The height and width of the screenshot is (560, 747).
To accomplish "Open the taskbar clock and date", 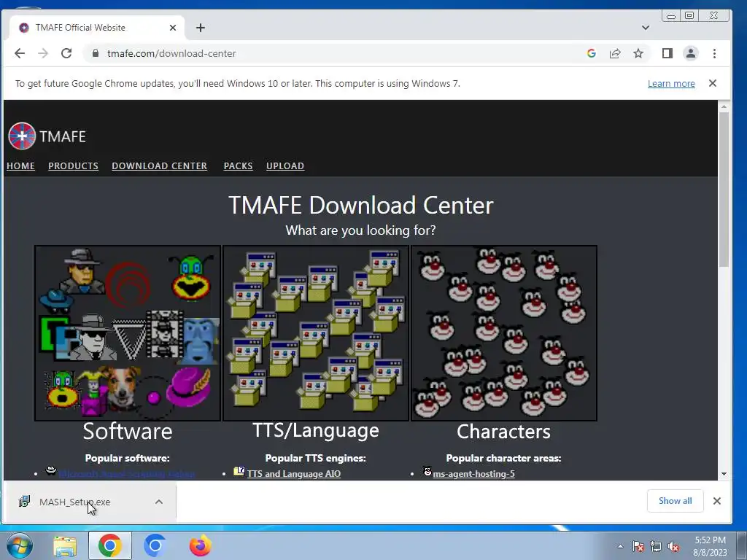I will (x=710, y=546).
